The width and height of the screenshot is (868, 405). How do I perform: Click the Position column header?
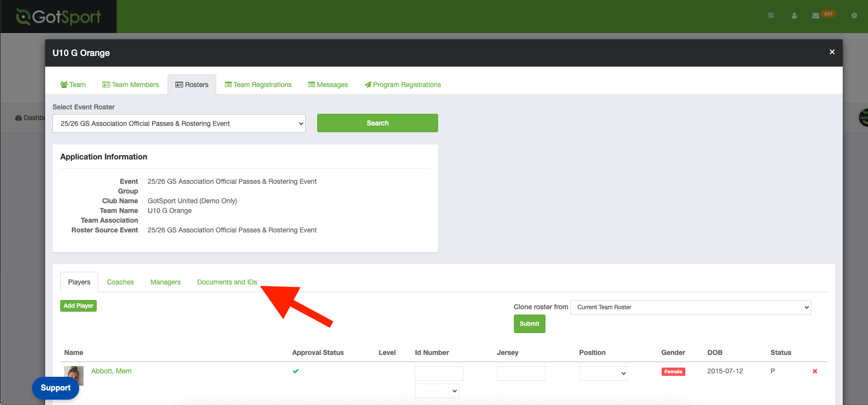pyautogui.click(x=592, y=352)
